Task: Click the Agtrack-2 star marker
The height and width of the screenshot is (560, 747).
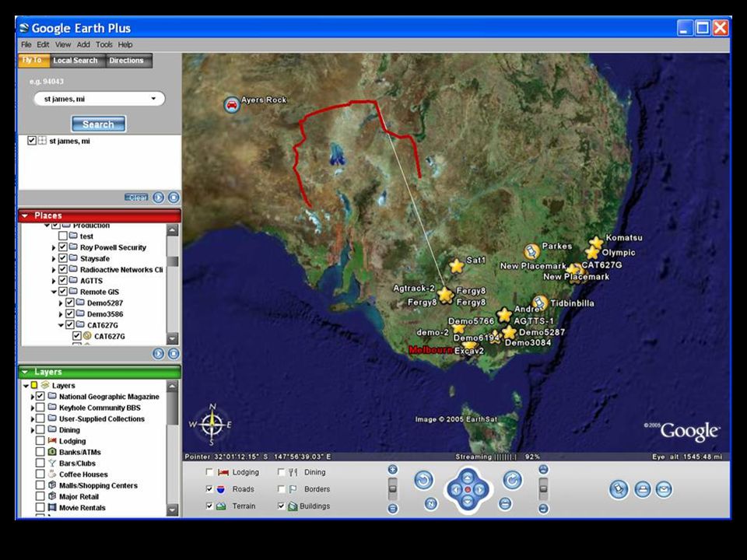Action: point(445,295)
